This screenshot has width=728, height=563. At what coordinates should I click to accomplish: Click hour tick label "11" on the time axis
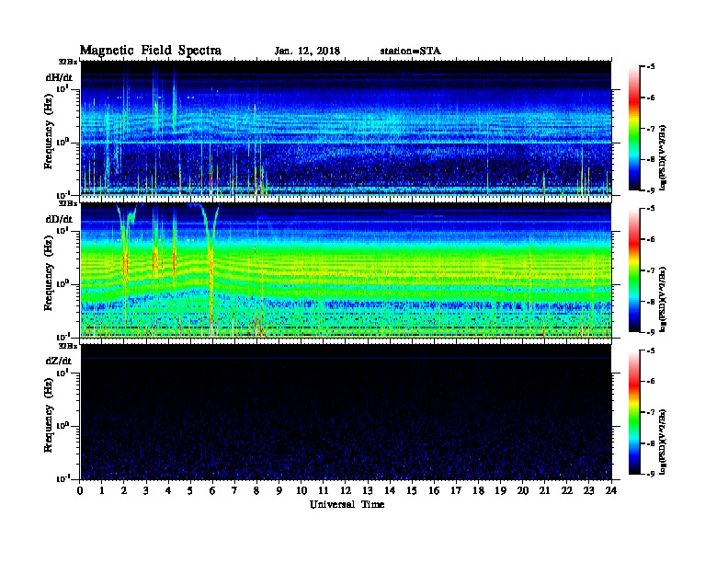point(324,490)
